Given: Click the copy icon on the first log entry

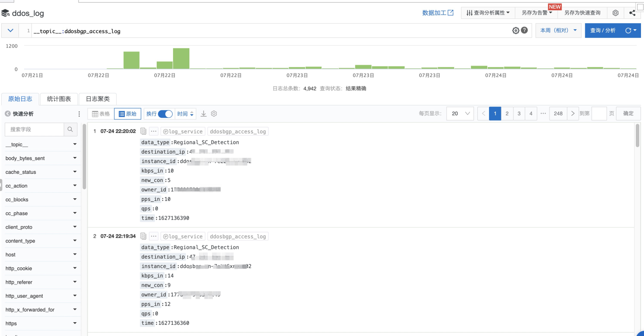Looking at the screenshot, I should (143, 131).
